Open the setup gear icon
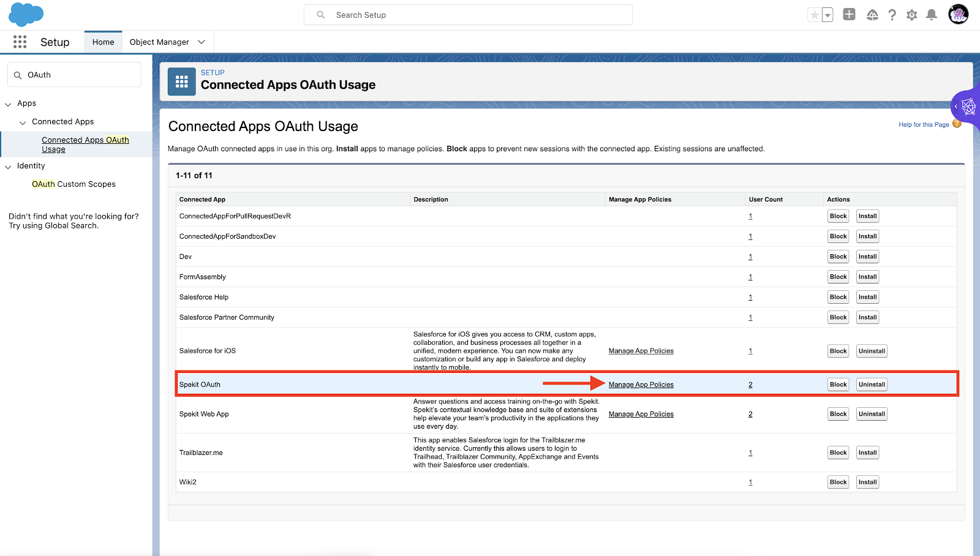Viewport: 980px width, 556px height. [x=912, y=15]
